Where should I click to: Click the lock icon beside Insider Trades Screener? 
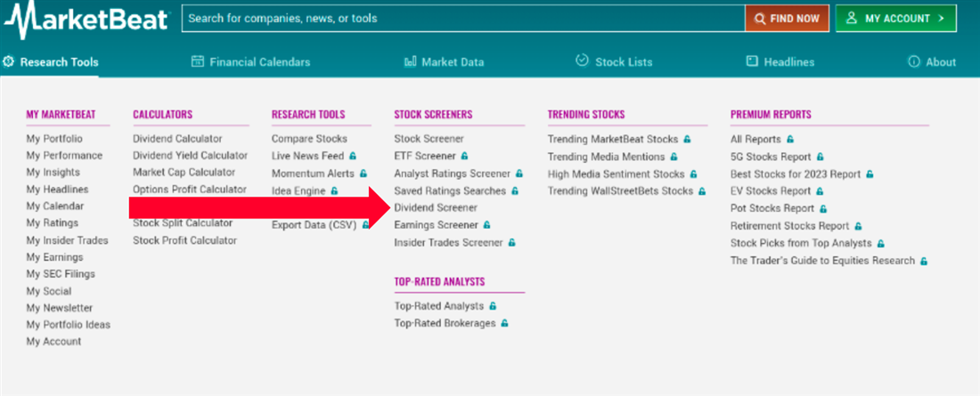pos(512,242)
